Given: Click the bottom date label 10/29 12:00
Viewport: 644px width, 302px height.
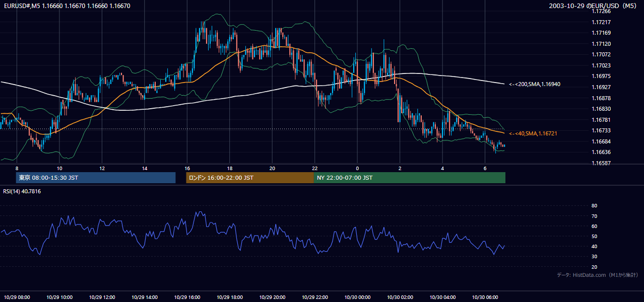Looking at the screenshot, I should pyautogui.click(x=102, y=297).
